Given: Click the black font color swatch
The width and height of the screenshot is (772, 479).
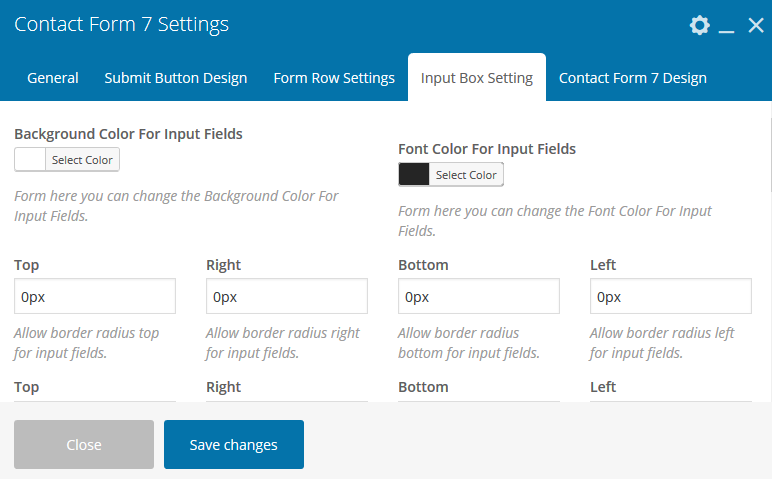Looking at the screenshot, I should (x=414, y=175).
